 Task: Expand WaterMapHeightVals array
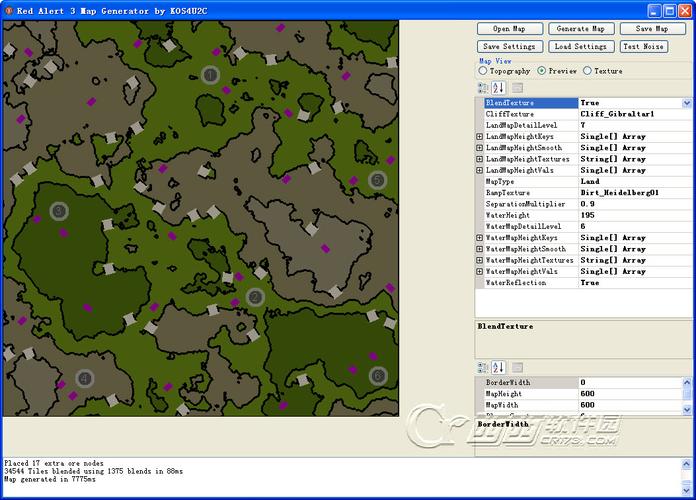[479, 272]
